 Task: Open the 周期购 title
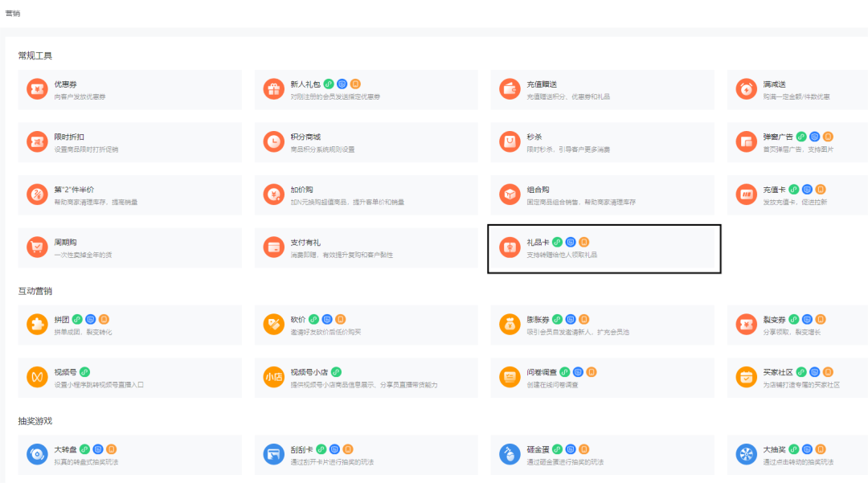65,243
